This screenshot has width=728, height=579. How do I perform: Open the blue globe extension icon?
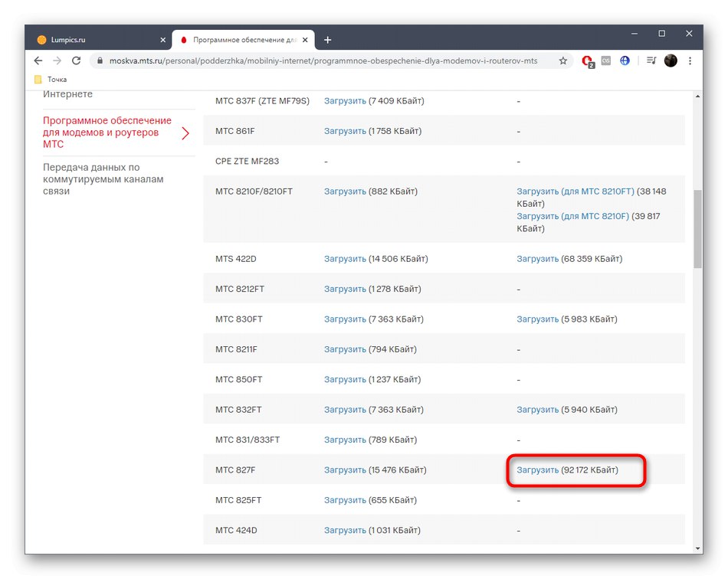point(625,61)
